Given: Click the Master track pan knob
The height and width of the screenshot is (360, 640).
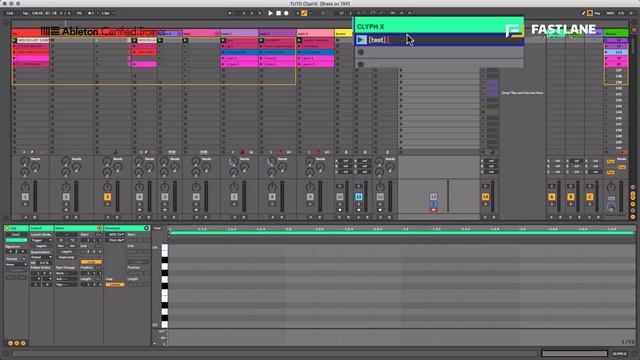Looking at the screenshot, I should coord(611,187).
